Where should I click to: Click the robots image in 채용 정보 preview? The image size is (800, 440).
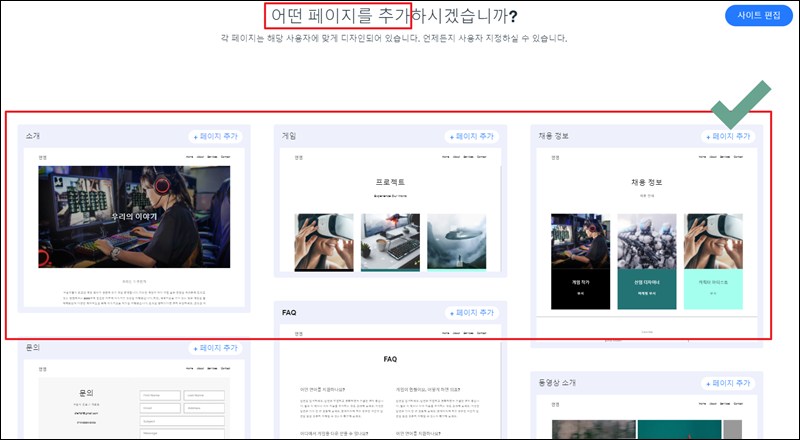(x=647, y=241)
